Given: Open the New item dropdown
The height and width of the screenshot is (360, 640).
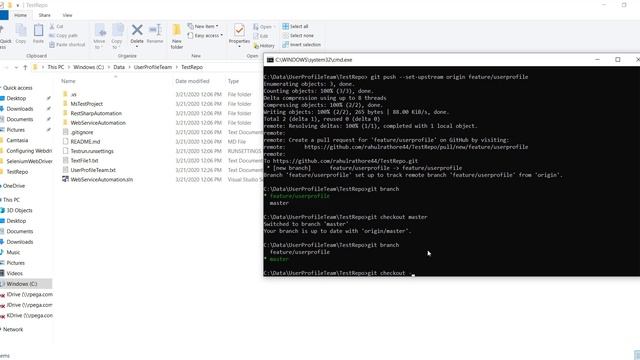Looking at the screenshot, I should (203, 26).
